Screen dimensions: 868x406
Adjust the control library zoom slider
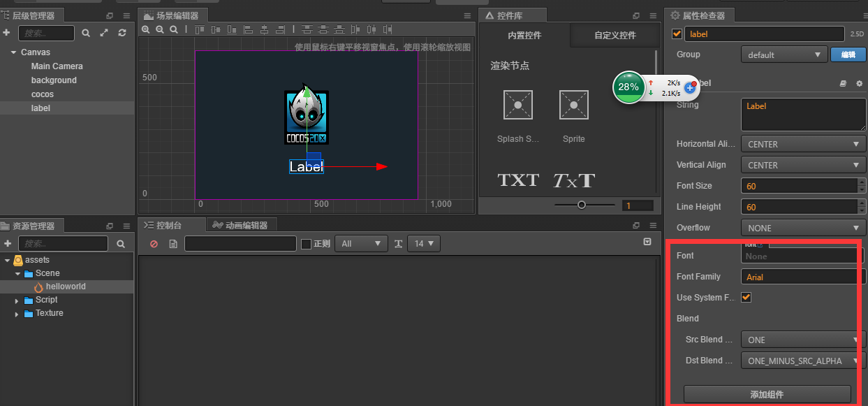(x=582, y=205)
